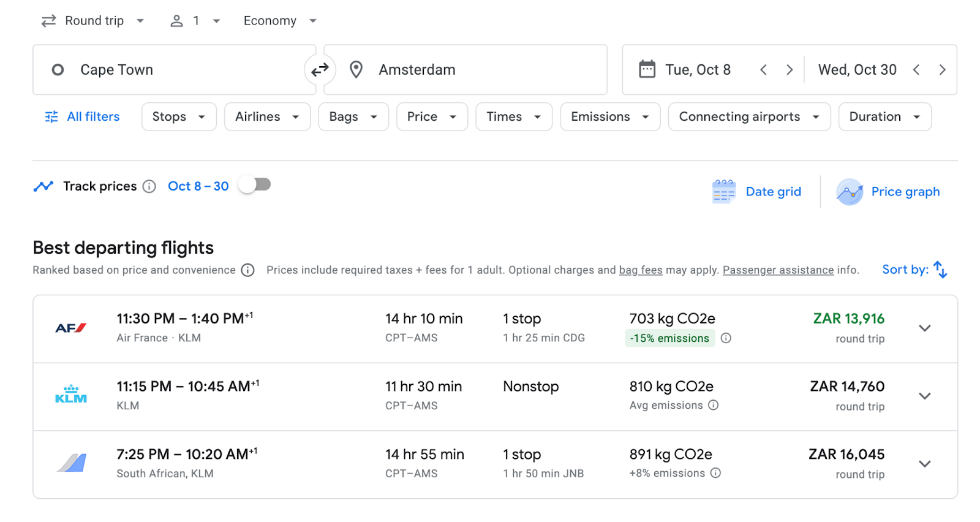Click the Best departing flights heading
The image size is (980, 522).
pyautogui.click(x=123, y=248)
